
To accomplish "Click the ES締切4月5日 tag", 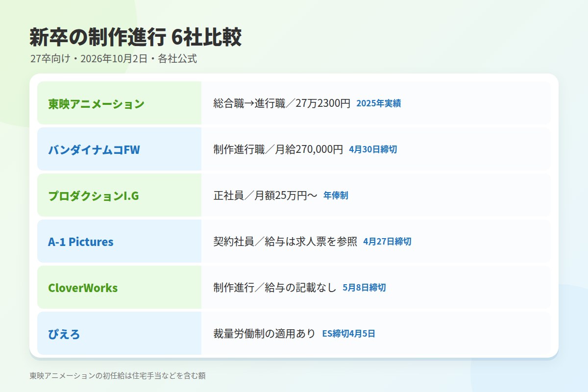I will pos(349,334).
